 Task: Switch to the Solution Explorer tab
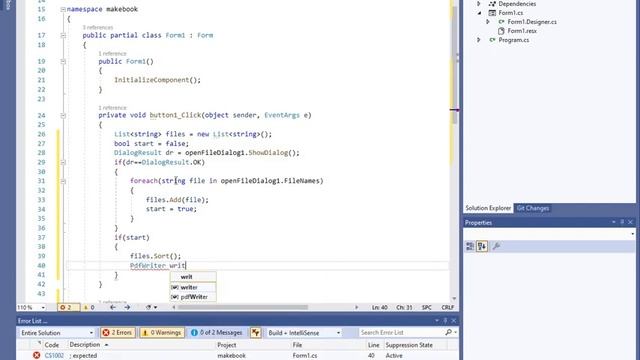[x=488, y=208]
